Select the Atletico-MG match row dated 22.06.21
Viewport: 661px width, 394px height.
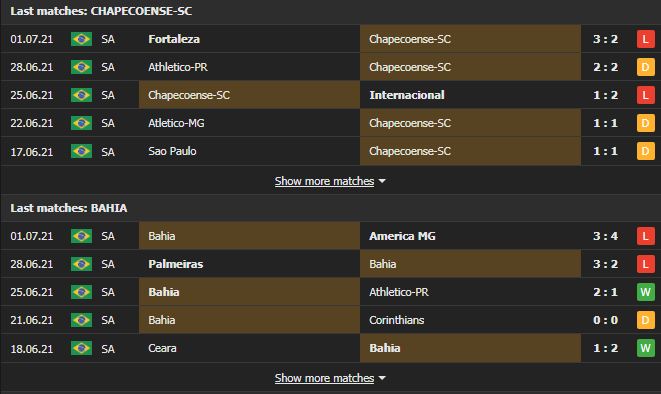[x=330, y=123]
